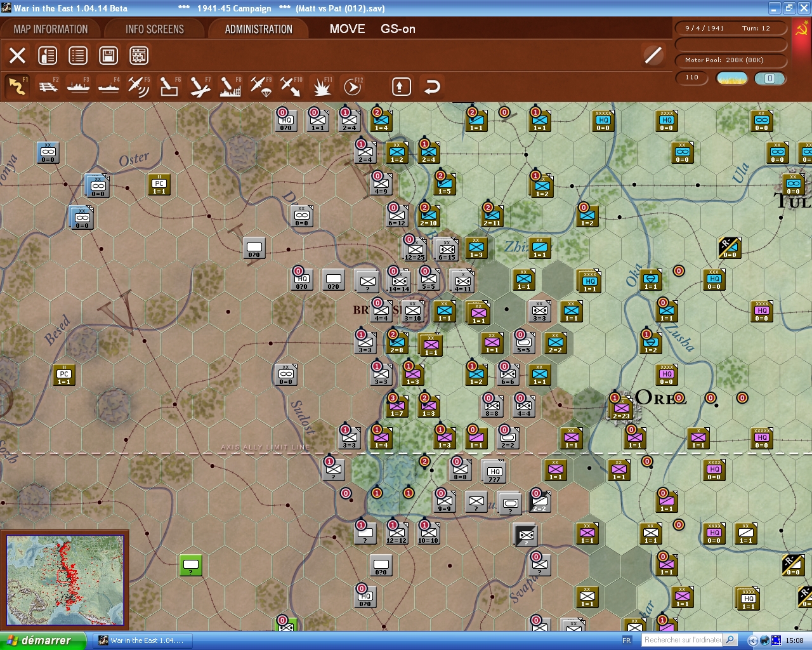Select the HQ ??? counter
This screenshot has height=650, width=812.
click(495, 472)
